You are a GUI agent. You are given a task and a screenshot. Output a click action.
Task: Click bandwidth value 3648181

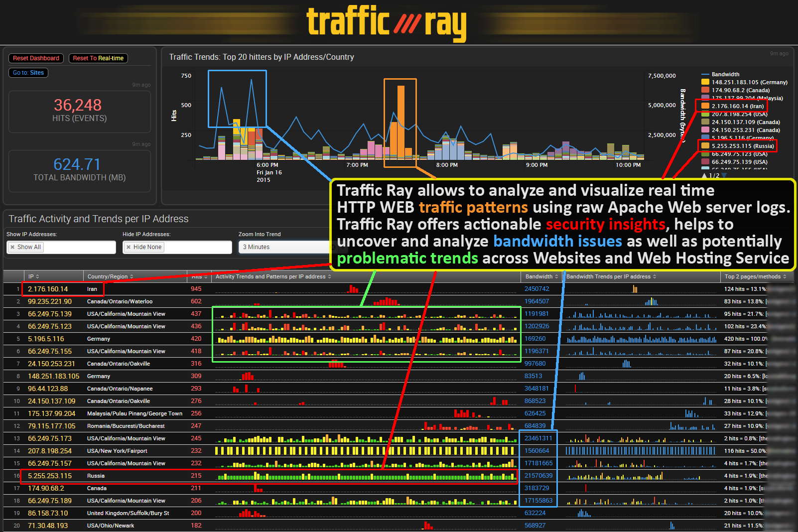[537, 389]
